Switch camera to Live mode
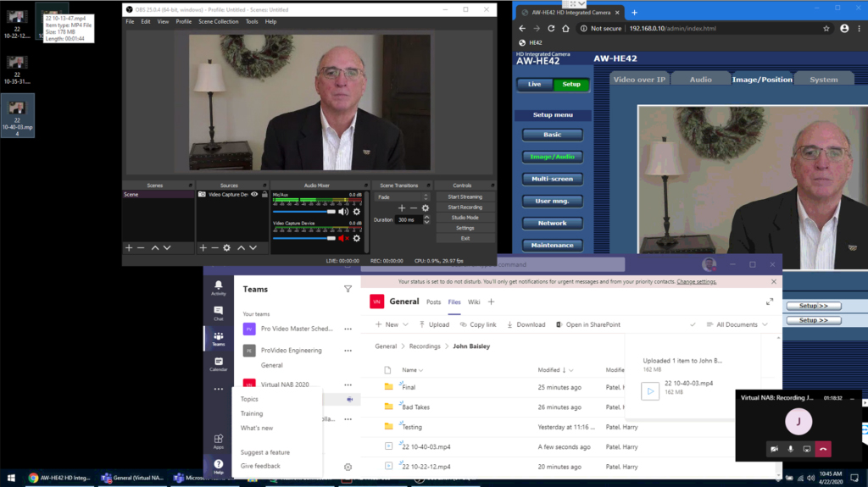Image resolution: width=868 pixels, height=487 pixels. tap(534, 84)
